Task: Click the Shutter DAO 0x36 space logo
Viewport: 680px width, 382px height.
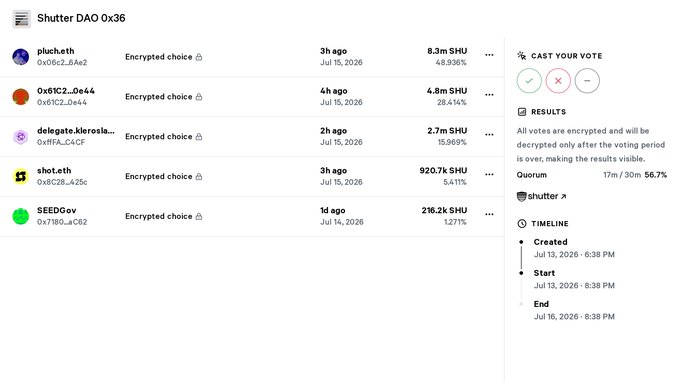Action: 21,19
